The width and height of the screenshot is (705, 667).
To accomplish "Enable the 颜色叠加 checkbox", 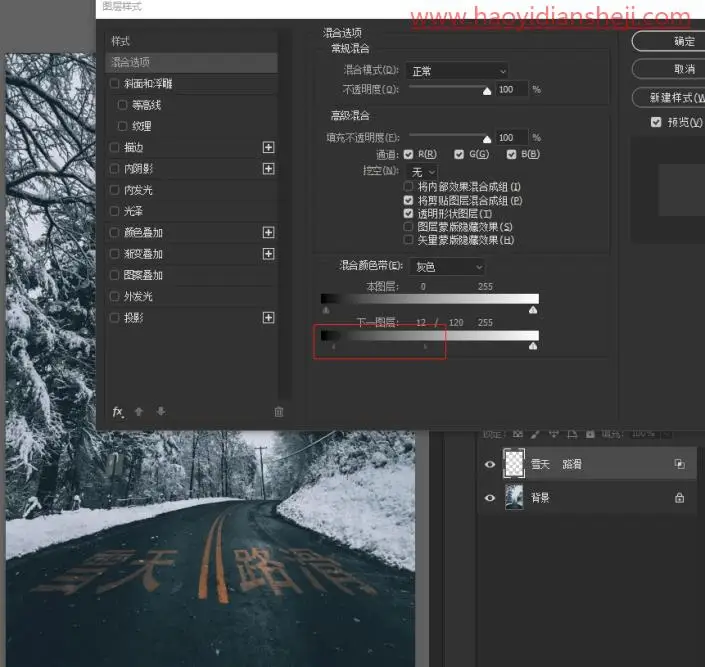I will [114, 233].
